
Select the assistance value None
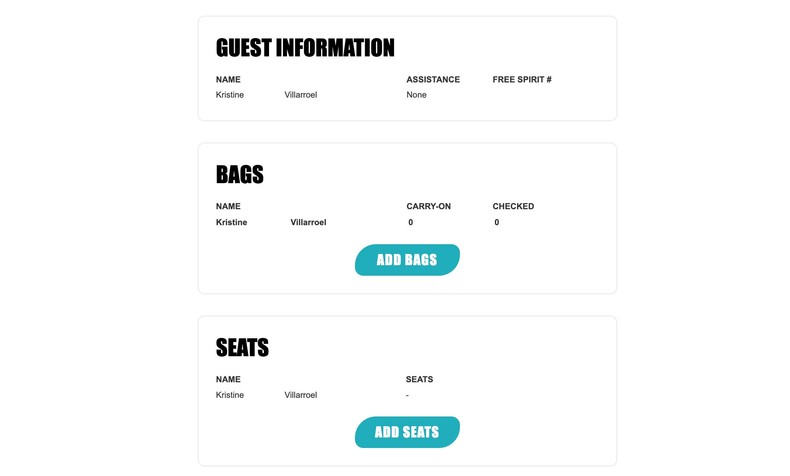[416, 95]
